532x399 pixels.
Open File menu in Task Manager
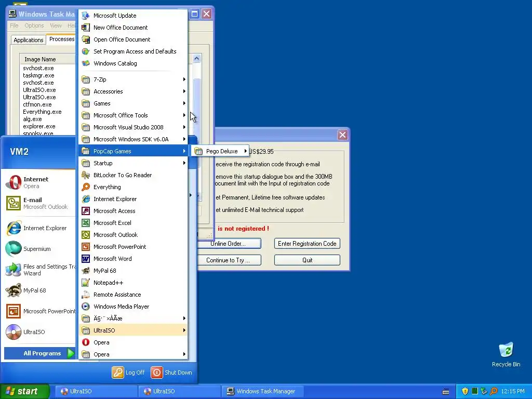click(x=14, y=25)
